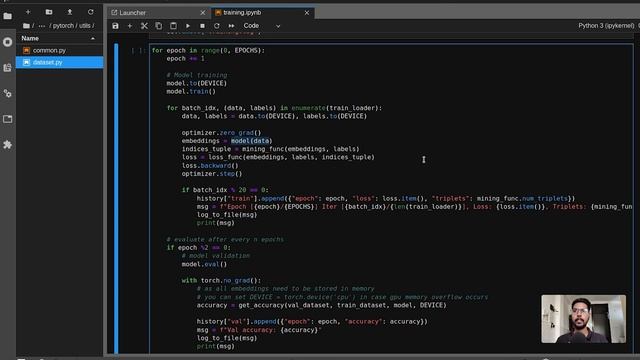Viewport: 640px width, 360px height.
Task: Insert a cell below with plus icon
Action: click(x=130, y=26)
